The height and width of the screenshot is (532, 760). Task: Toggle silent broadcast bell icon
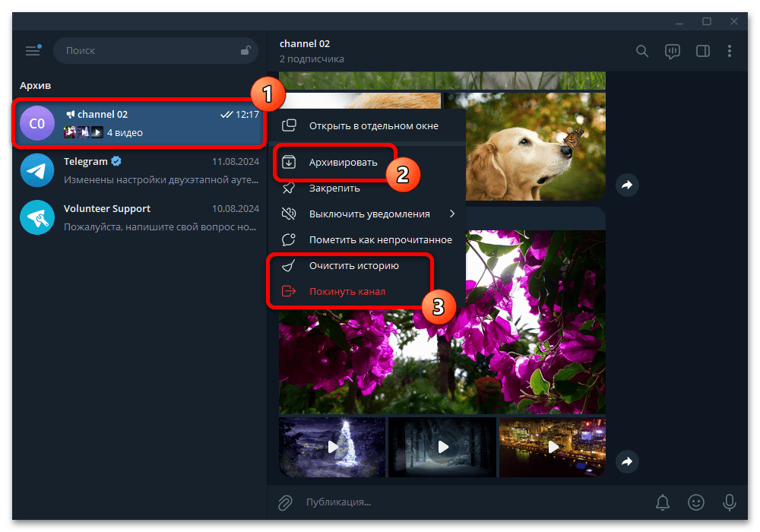663,502
